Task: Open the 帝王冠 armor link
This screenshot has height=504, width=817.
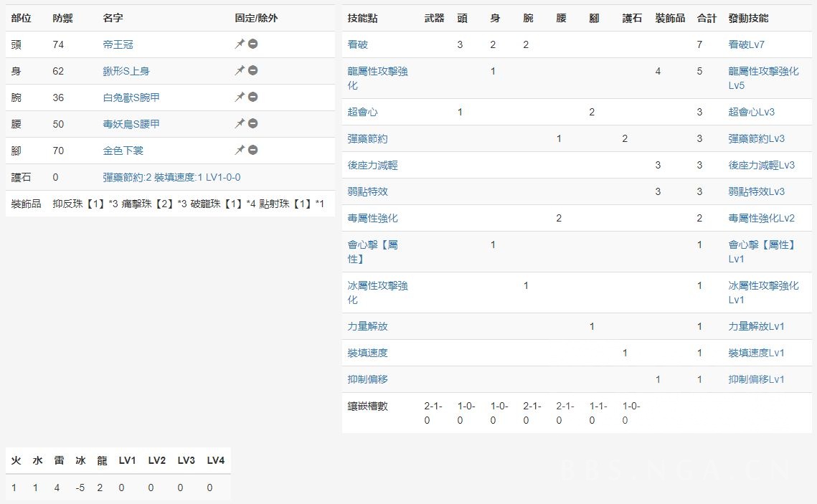Action: tap(118, 44)
